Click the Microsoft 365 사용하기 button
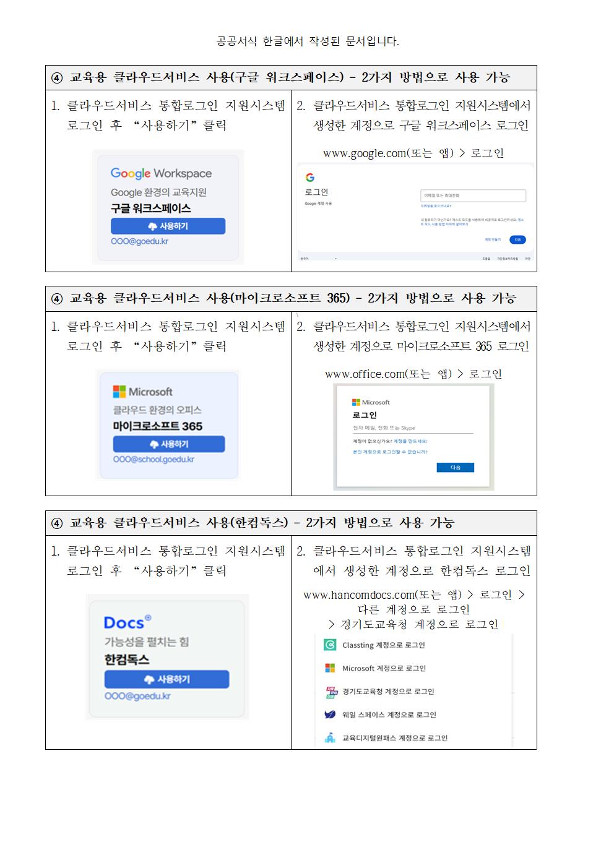This screenshot has height=868, width=614. (168, 444)
